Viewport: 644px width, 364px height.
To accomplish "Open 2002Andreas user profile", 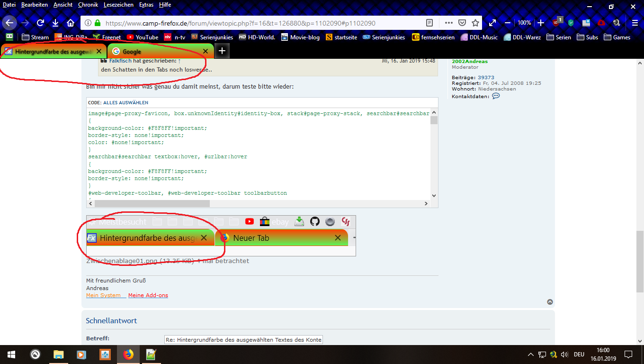I will pos(470,61).
